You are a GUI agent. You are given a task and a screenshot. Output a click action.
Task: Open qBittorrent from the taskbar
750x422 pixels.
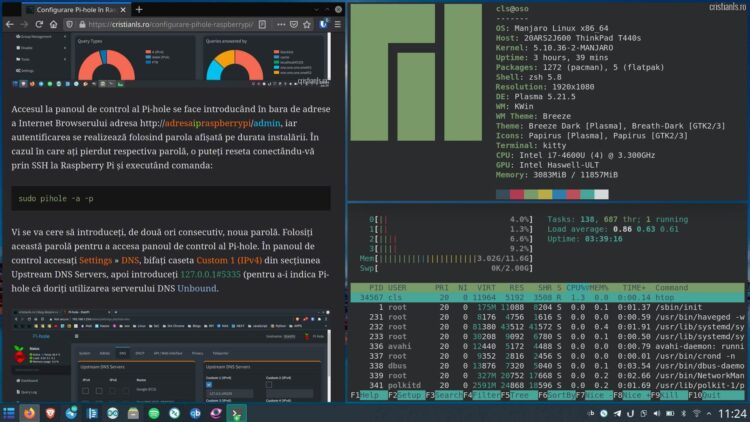[195, 413]
